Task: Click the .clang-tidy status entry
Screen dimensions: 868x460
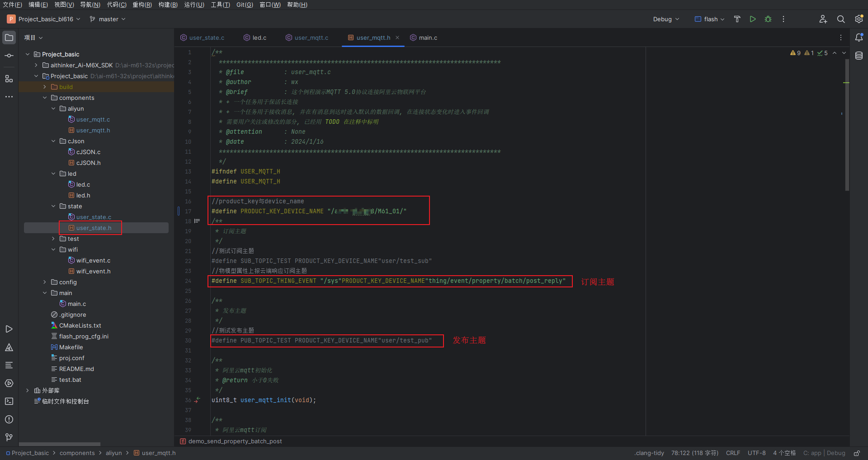Action: [x=649, y=453]
